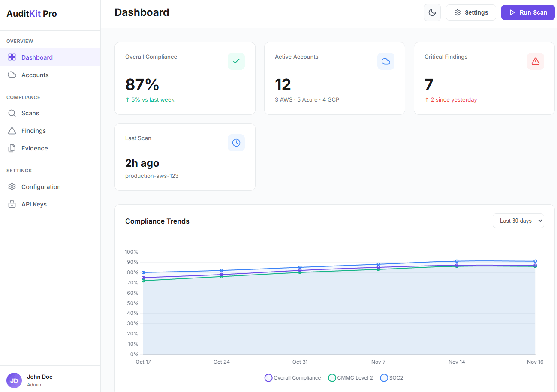Screen dimensions: 557x392
Task: Navigate to Evidence
Action: 50,148
